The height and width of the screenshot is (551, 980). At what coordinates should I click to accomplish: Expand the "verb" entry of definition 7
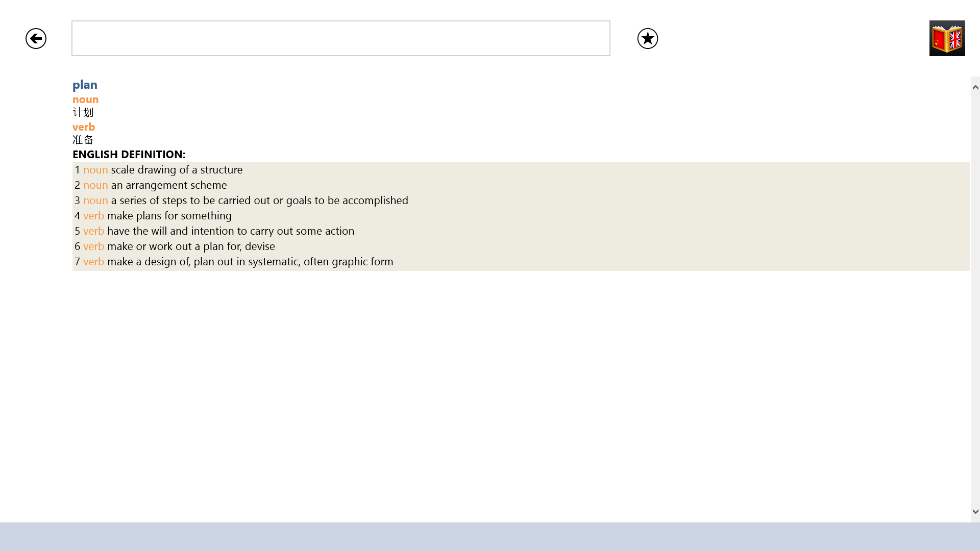click(93, 261)
